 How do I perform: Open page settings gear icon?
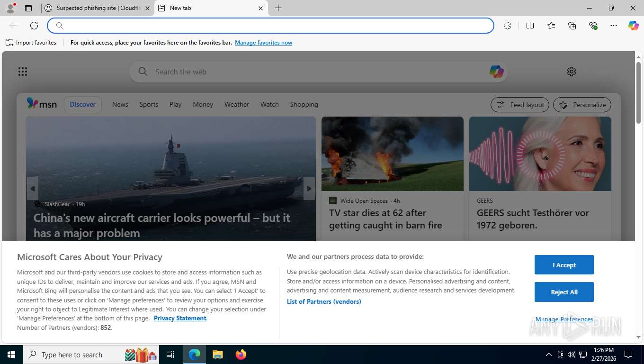point(572,72)
